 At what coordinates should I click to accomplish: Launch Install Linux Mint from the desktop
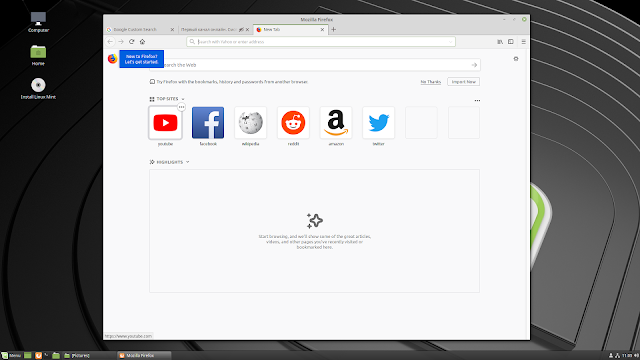tap(38, 89)
